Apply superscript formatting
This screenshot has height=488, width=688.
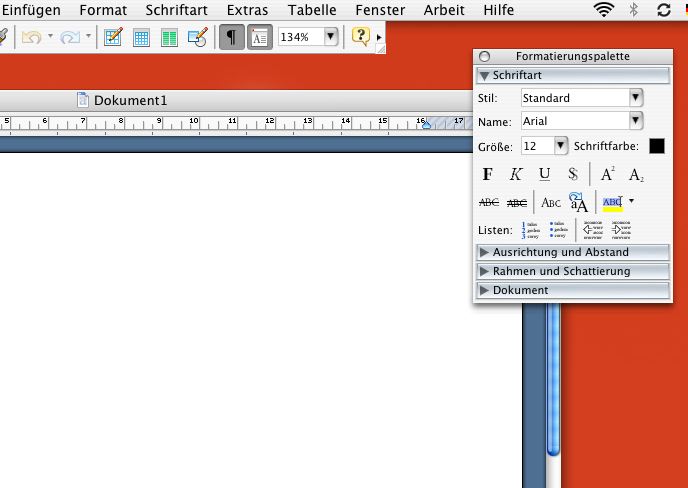tap(607, 174)
